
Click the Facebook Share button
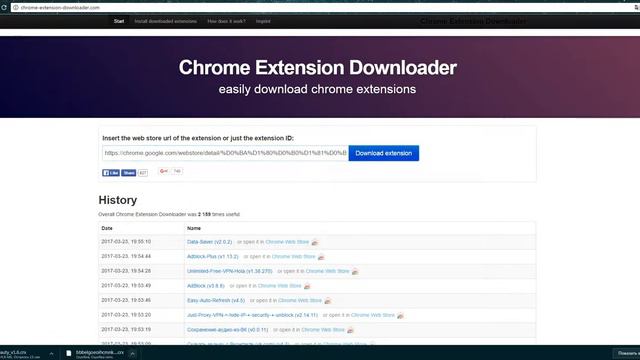point(128,173)
